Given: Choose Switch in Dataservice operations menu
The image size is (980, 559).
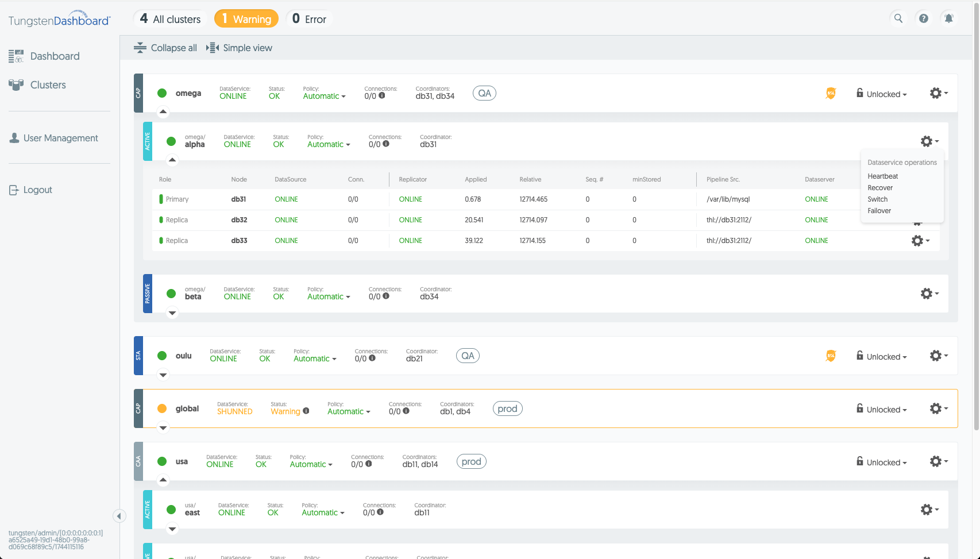Looking at the screenshot, I should [x=877, y=199].
